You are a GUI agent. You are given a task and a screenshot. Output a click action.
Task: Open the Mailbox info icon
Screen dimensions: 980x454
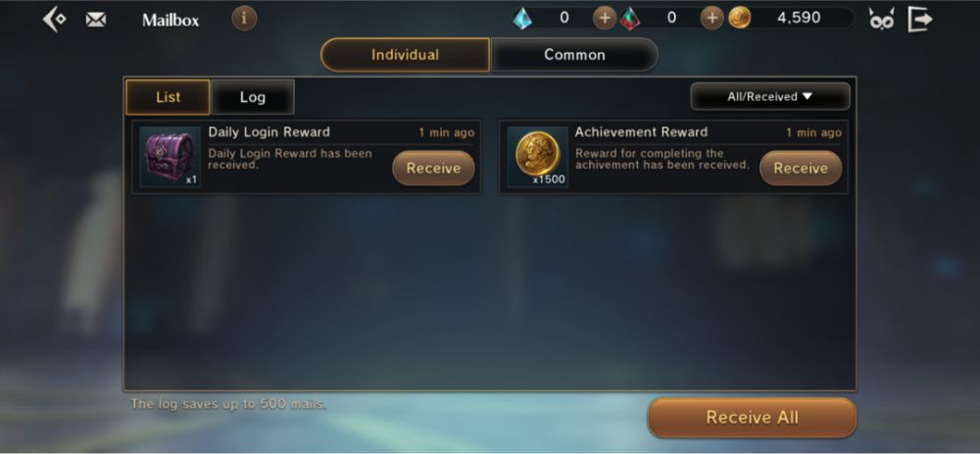click(x=244, y=19)
